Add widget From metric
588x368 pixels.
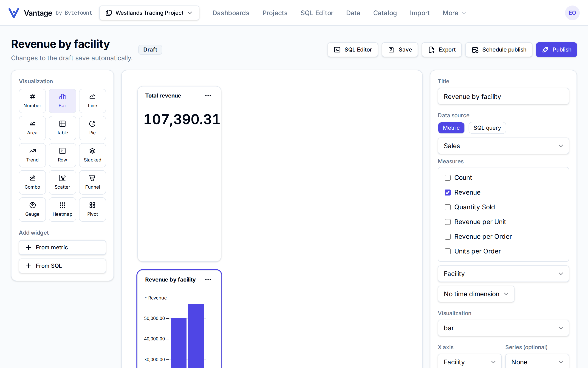(x=62, y=247)
